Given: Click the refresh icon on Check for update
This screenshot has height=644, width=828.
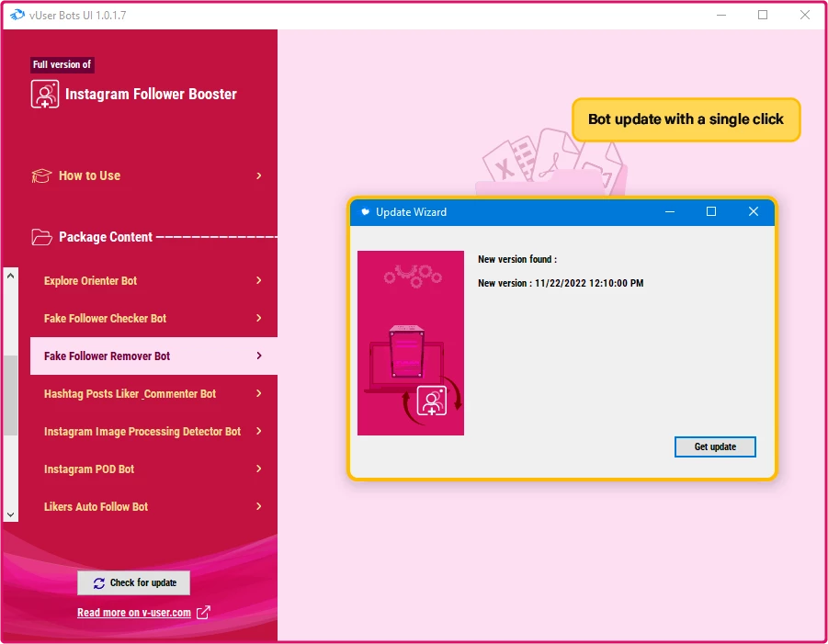Looking at the screenshot, I should 99,582.
